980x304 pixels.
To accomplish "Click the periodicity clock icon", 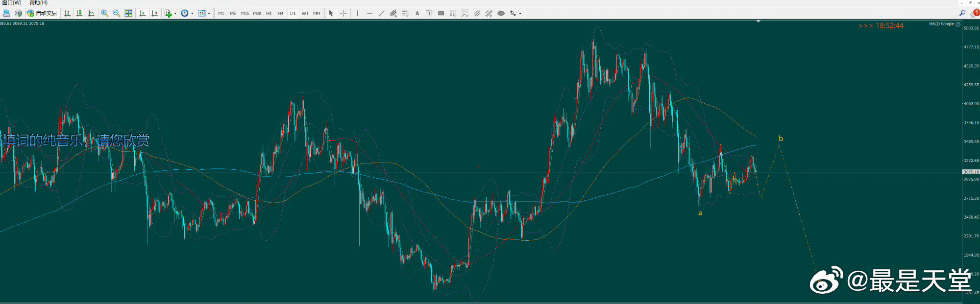I will tap(185, 13).
